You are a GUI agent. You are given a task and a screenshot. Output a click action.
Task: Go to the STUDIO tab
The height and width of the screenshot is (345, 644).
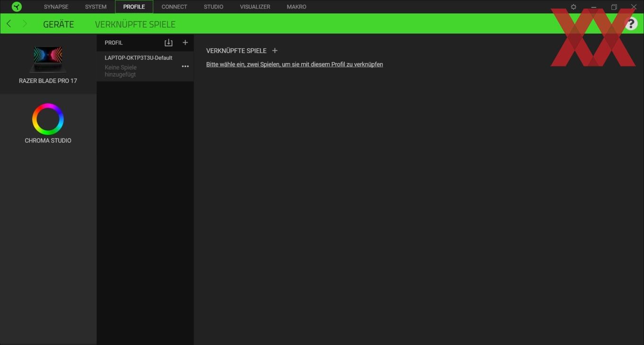coord(214,7)
